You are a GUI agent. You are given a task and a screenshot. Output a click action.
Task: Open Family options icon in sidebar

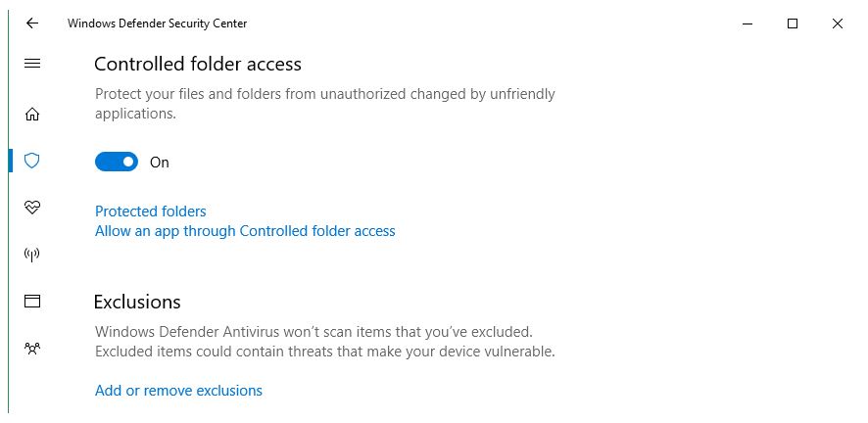(32, 348)
